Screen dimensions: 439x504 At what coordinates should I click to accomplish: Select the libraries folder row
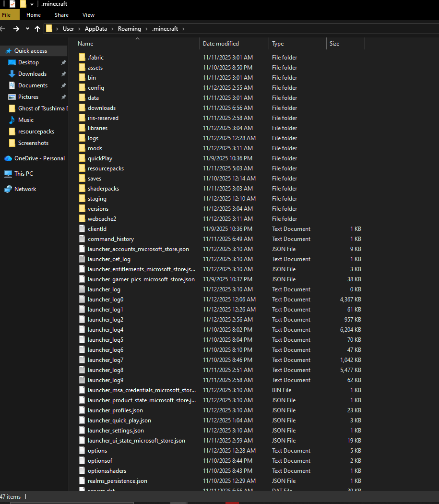tap(221, 128)
